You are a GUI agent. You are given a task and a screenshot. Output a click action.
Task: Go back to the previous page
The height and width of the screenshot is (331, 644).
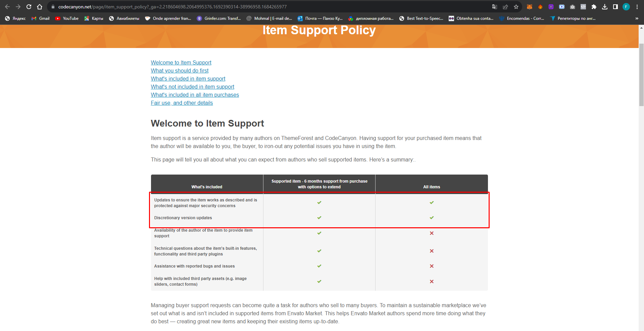[7, 7]
